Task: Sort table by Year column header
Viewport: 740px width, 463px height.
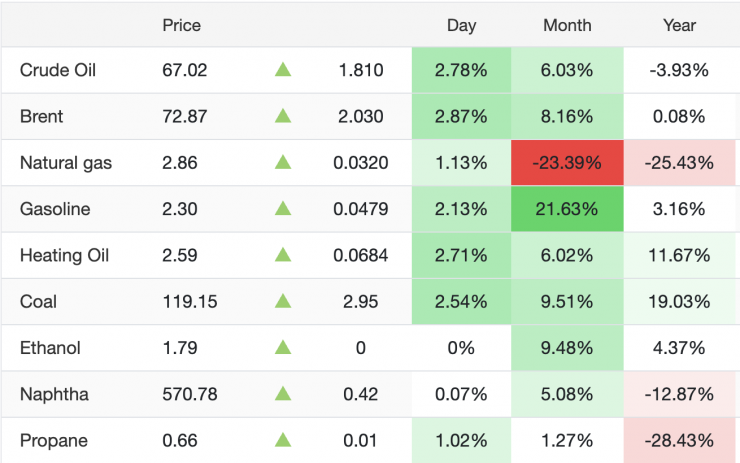Action: pos(679,25)
